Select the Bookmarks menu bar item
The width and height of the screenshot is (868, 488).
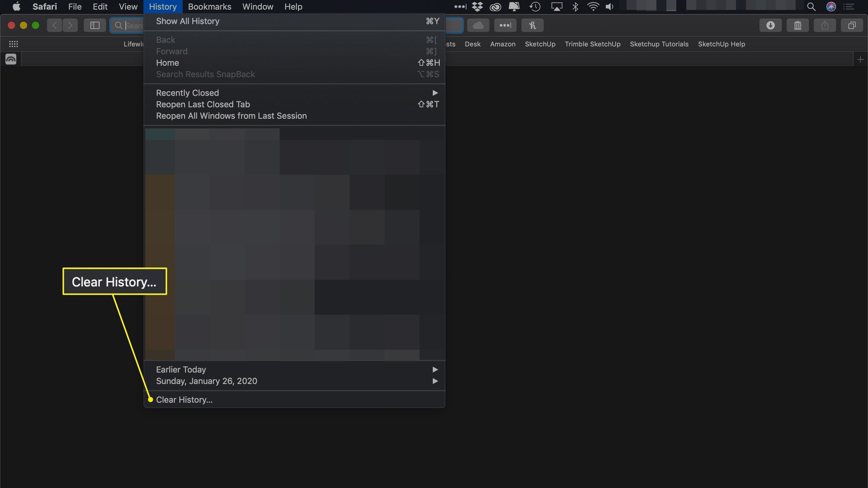click(x=210, y=7)
